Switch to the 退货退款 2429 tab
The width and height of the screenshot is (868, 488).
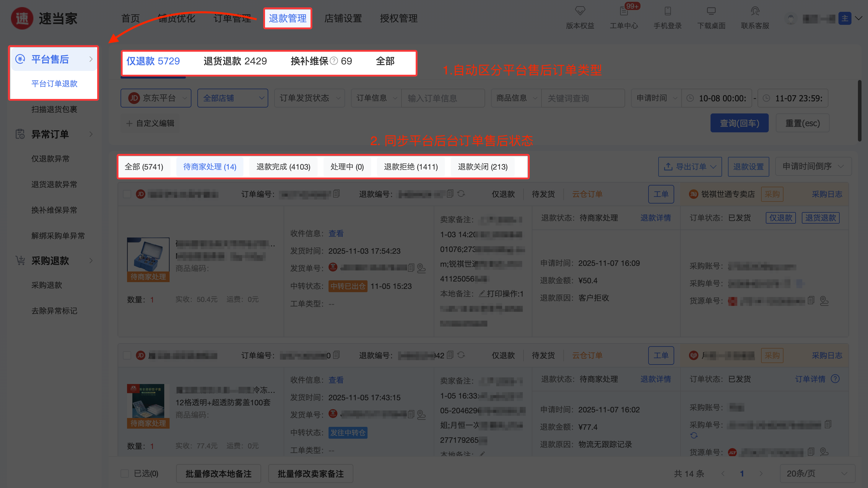[235, 61]
